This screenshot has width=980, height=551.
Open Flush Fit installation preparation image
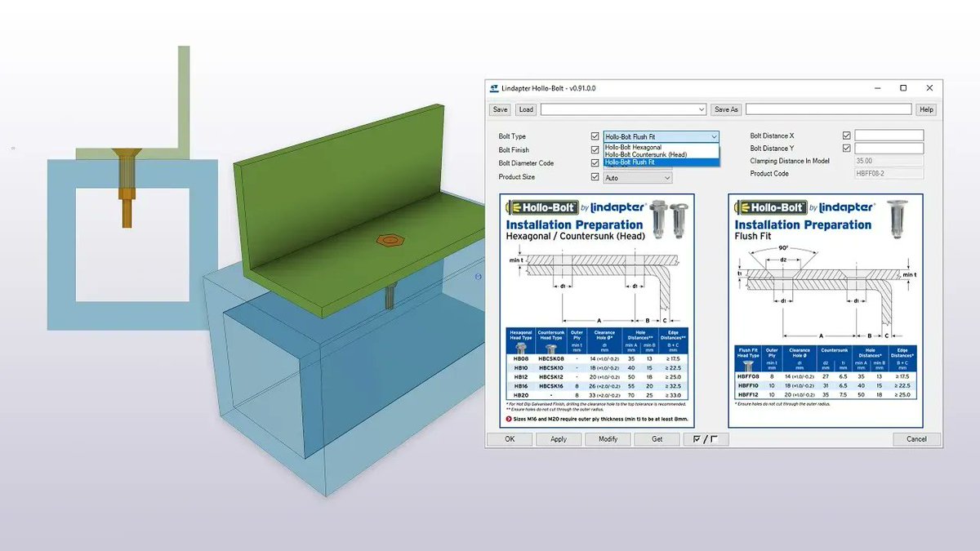click(826, 312)
